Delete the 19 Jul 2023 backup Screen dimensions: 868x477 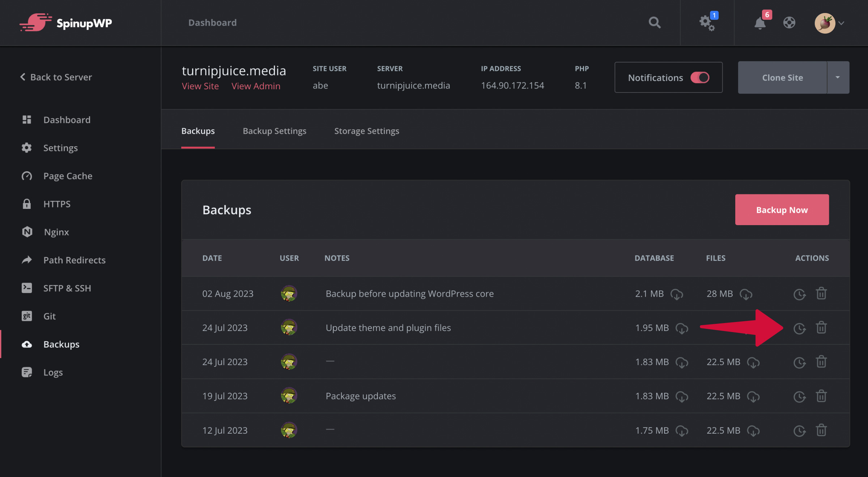click(x=821, y=396)
